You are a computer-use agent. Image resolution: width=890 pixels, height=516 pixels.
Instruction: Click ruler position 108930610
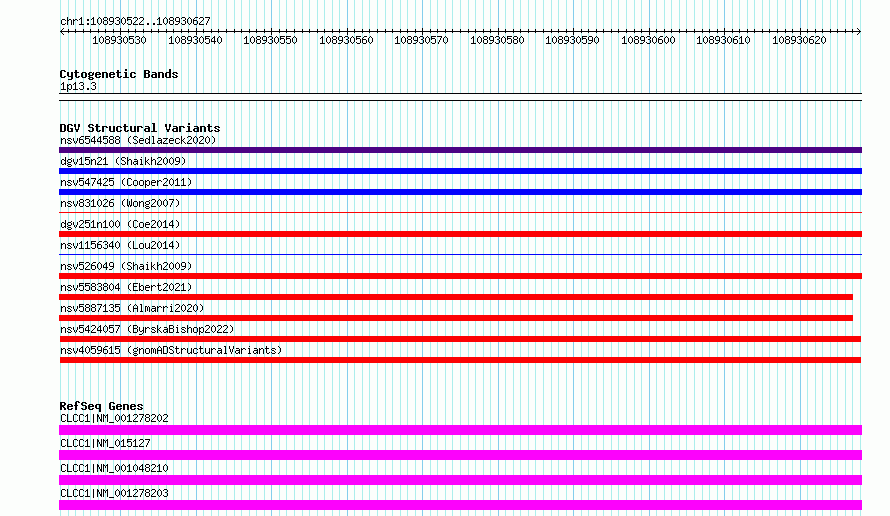[723, 40]
